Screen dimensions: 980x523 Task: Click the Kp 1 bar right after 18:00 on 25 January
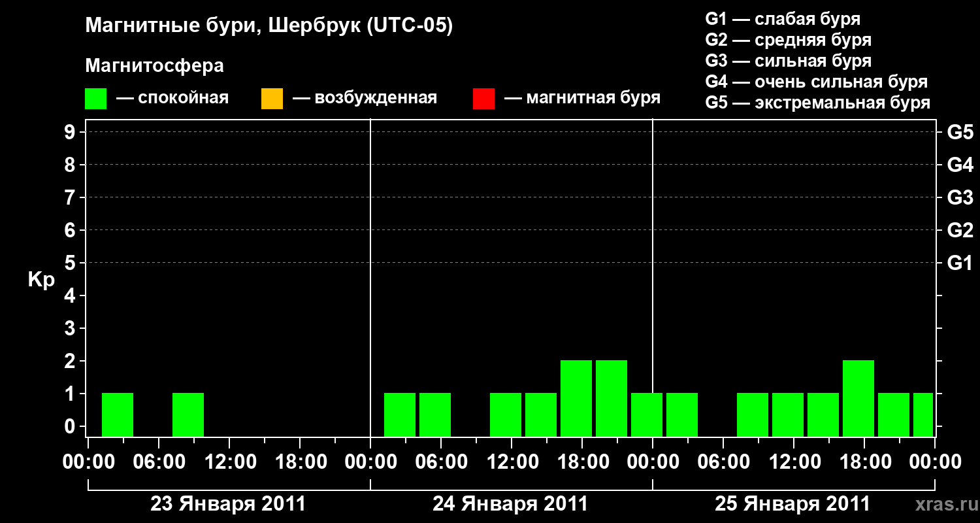(x=894, y=414)
